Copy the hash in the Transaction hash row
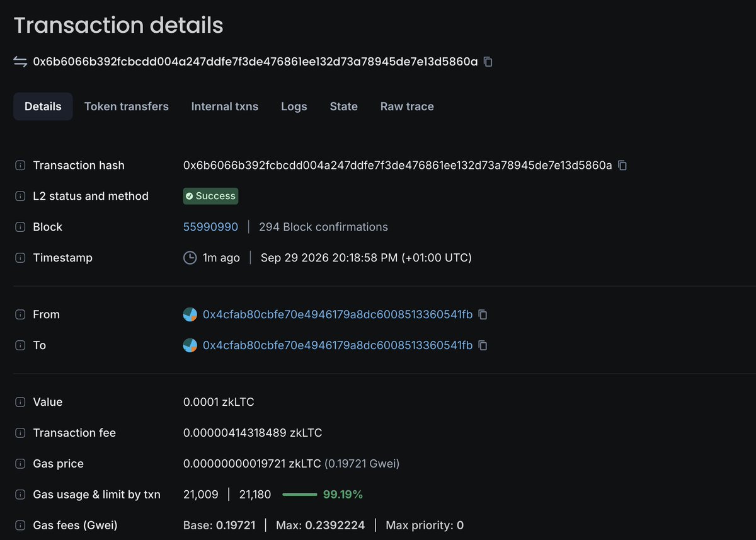The image size is (756, 540). pos(622,165)
